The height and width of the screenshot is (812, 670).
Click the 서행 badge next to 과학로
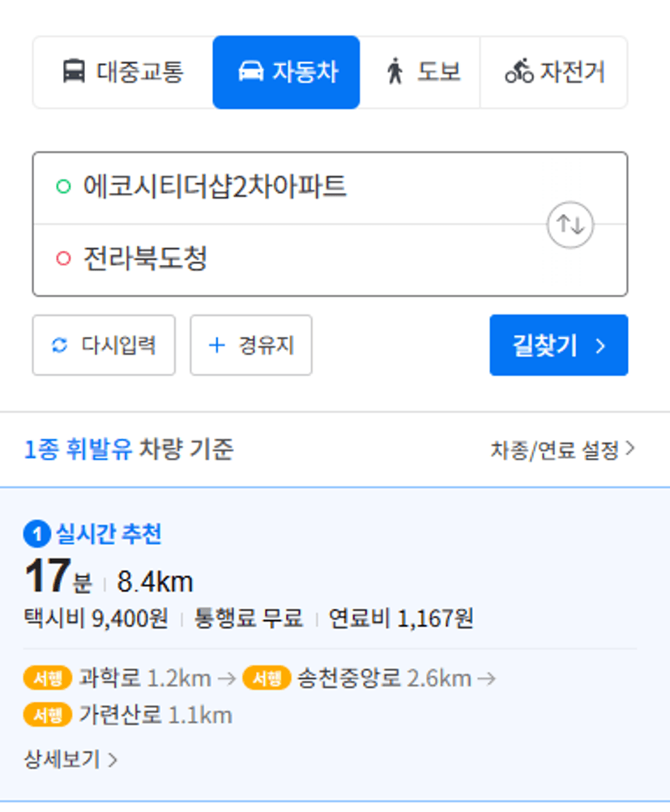48,677
